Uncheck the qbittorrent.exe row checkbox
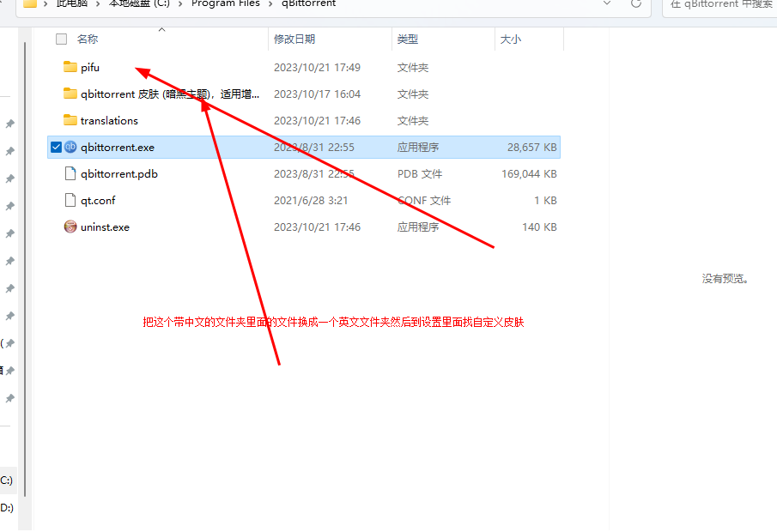Viewport: 777px width, 532px height. click(x=57, y=148)
